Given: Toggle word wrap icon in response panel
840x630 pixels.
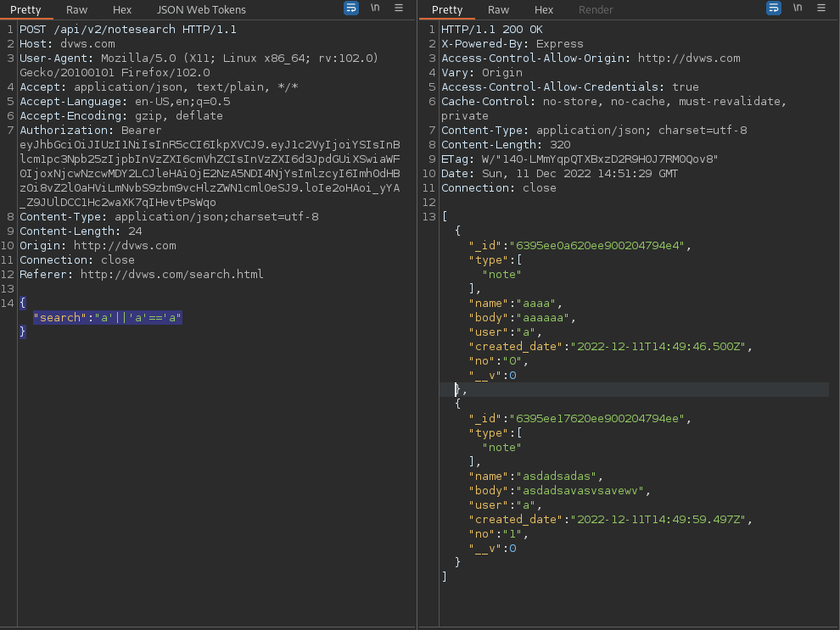Looking at the screenshot, I should click(x=774, y=8).
